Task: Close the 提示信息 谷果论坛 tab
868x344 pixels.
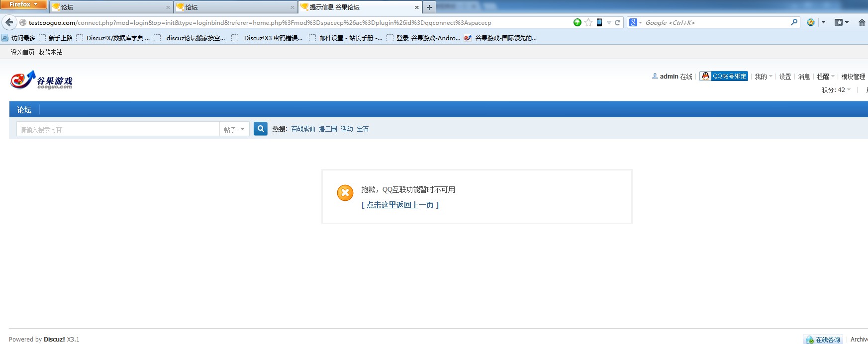Action: coord(417,7)
